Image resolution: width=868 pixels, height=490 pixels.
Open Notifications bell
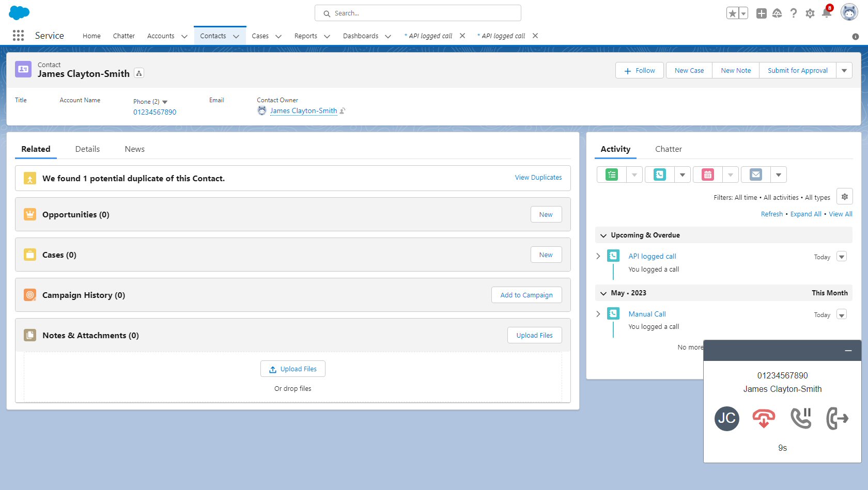[827, 13]
